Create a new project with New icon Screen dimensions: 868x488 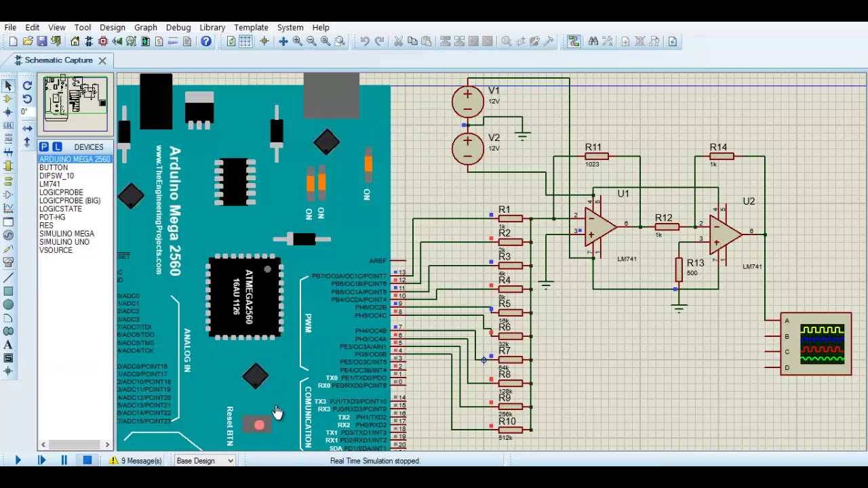pyautogui.click(x=13, y=41)
